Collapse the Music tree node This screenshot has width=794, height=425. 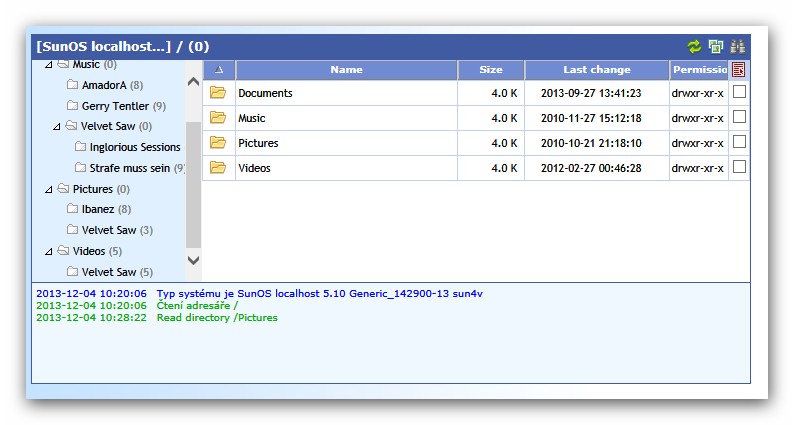click(49, 65)
